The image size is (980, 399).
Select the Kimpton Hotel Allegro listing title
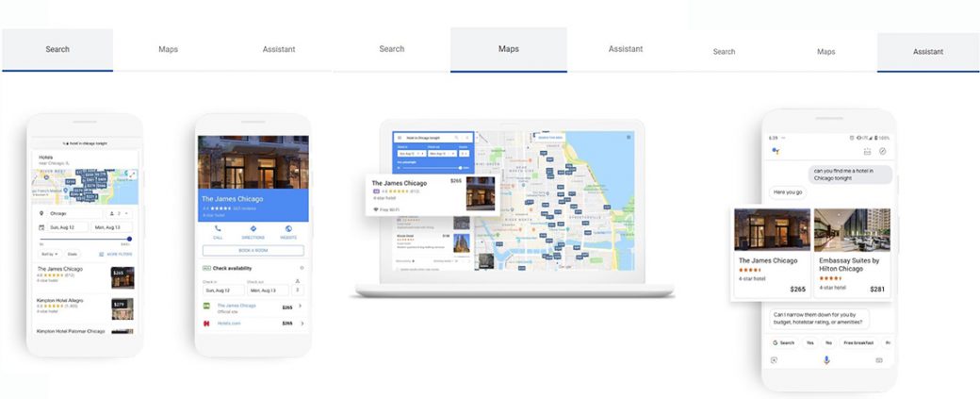(60, 300)
